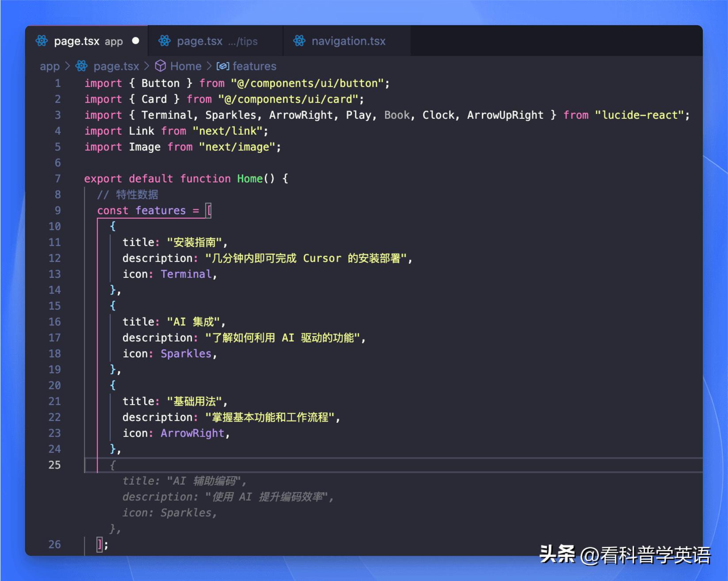Click the React file icon in the breadcrumb
The image size is (728, 581).
pos(81,66)
